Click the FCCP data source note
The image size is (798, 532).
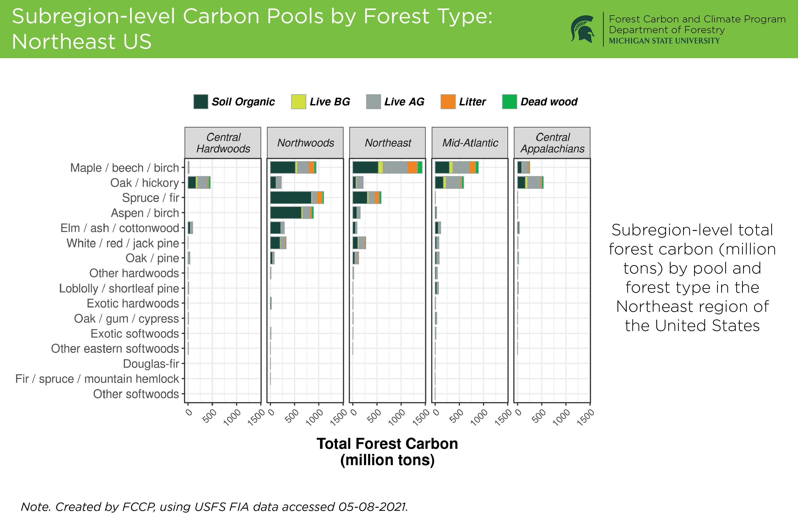(x=214, y=507)
